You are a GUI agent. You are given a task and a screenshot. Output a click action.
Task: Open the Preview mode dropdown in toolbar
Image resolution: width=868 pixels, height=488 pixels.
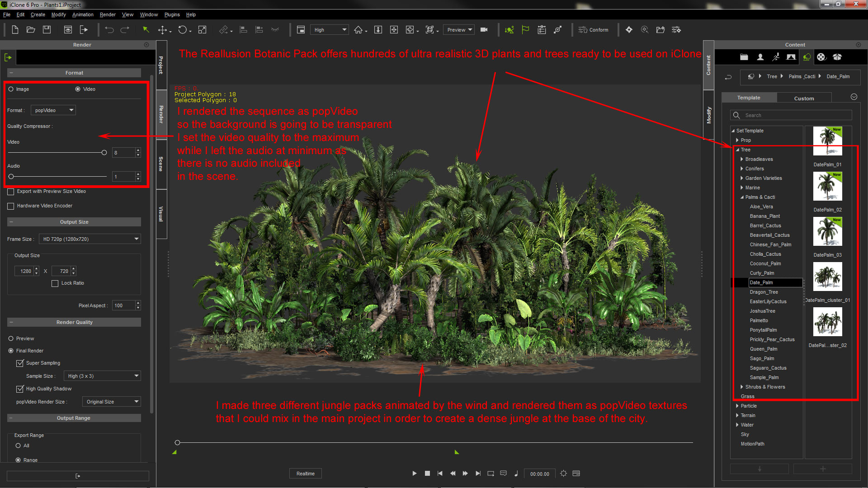pyautogui.click(x=459, y=30)
